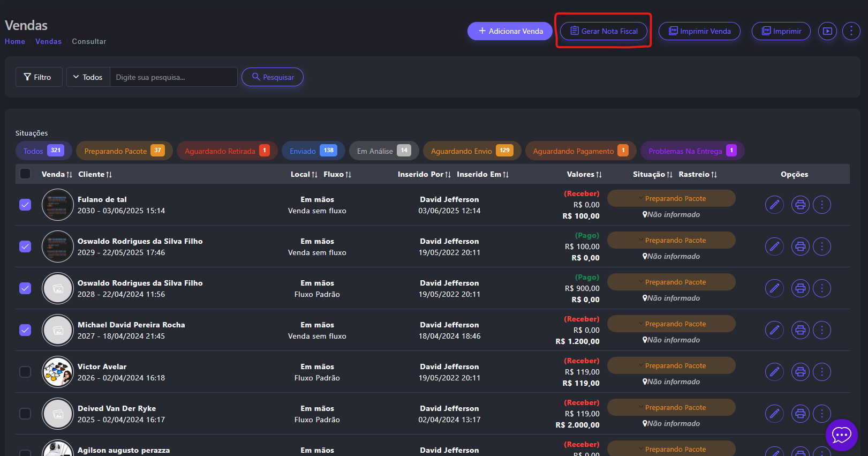Open the support chat bubble

click(x=841, y=435)
